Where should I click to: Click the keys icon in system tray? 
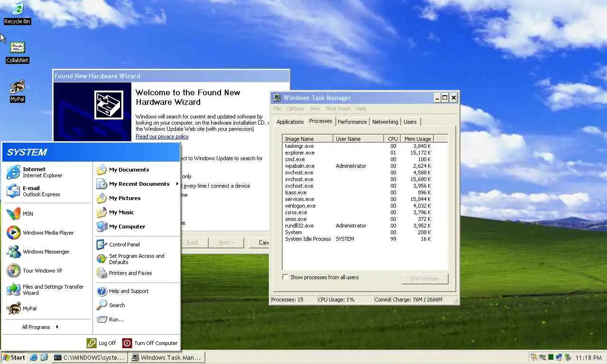coord(534,357)
